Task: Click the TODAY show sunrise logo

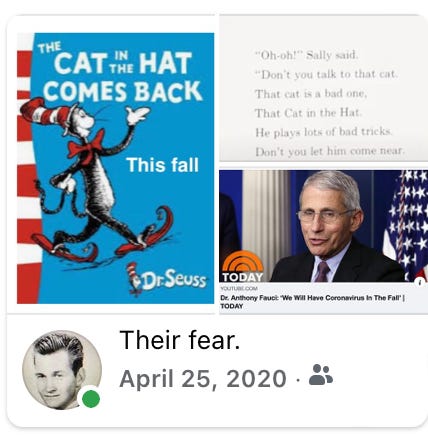Action: click(x=242, y=267)
